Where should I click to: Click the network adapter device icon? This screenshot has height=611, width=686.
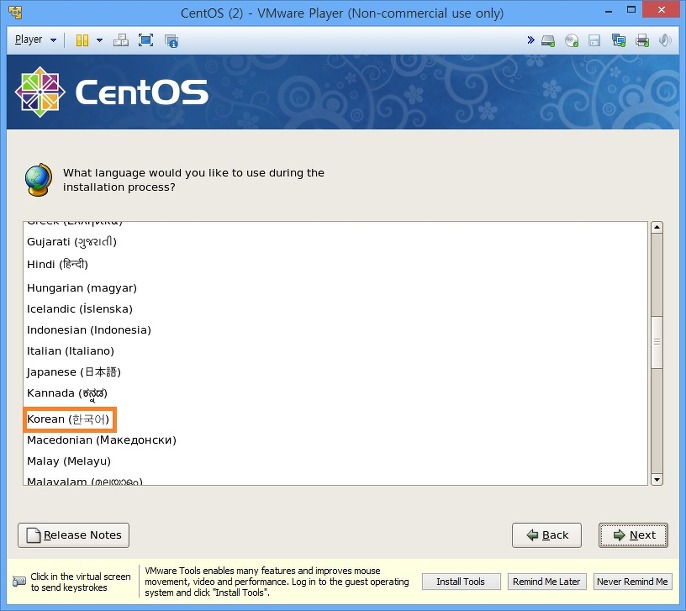[618, 41]
